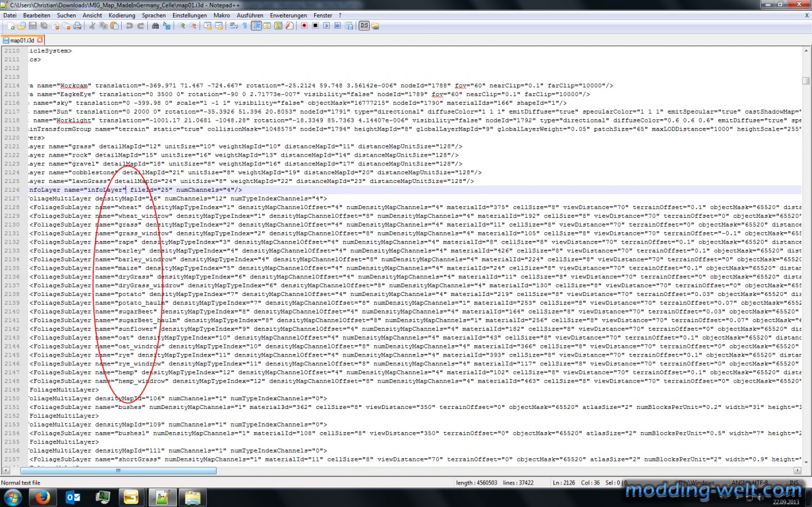Toggle word wrap in the toolbar
Screen dimensions: 812x507
coord(234,26)
